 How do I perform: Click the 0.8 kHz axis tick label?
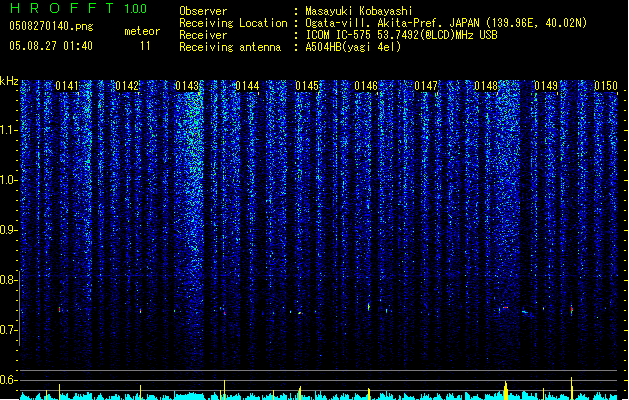[x=8, y=280]
